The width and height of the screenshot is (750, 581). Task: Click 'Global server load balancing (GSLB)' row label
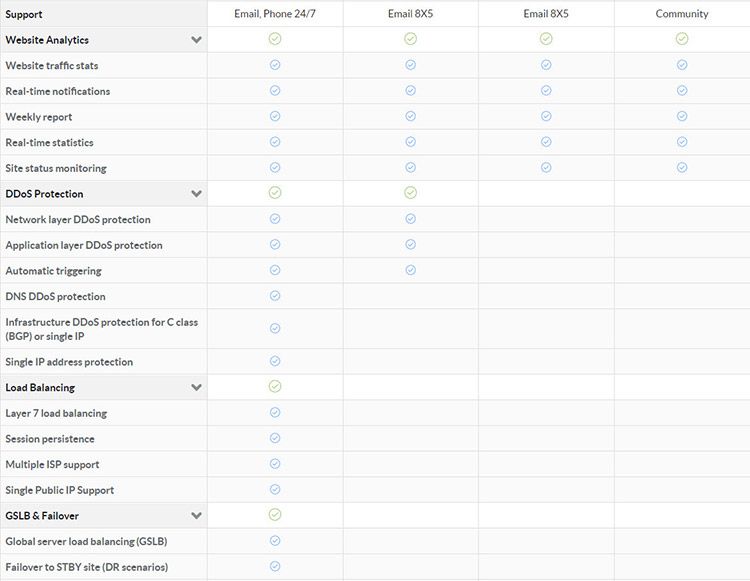(x=86, y=542)
